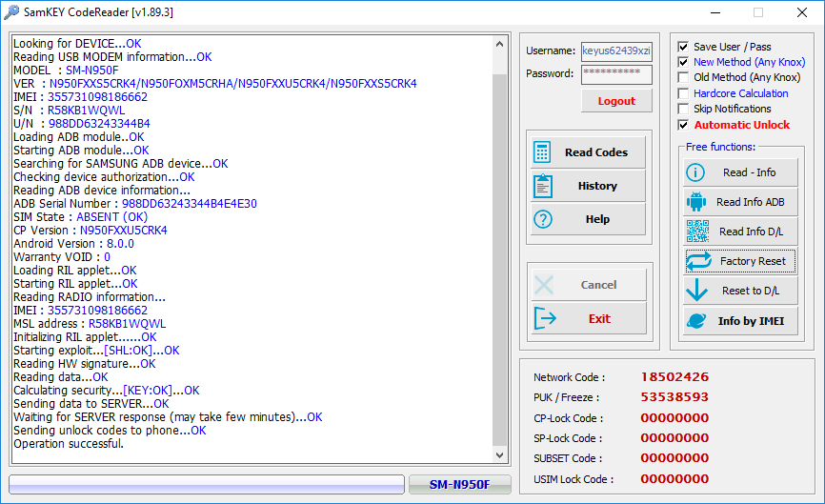
Task: Click SUBSET Code value
Action: pyautogui.click(x=674, y=458)
